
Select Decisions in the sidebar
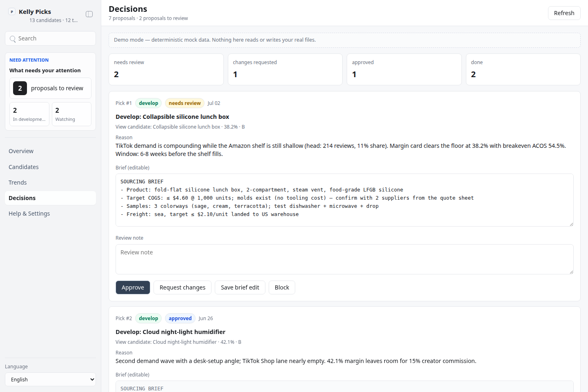click(50, 198)
